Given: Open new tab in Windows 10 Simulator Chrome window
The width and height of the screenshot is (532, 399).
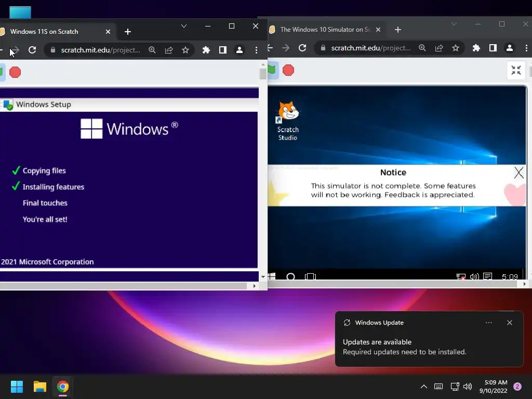Looking at the screenshot, I should click(x=397, y=30).
